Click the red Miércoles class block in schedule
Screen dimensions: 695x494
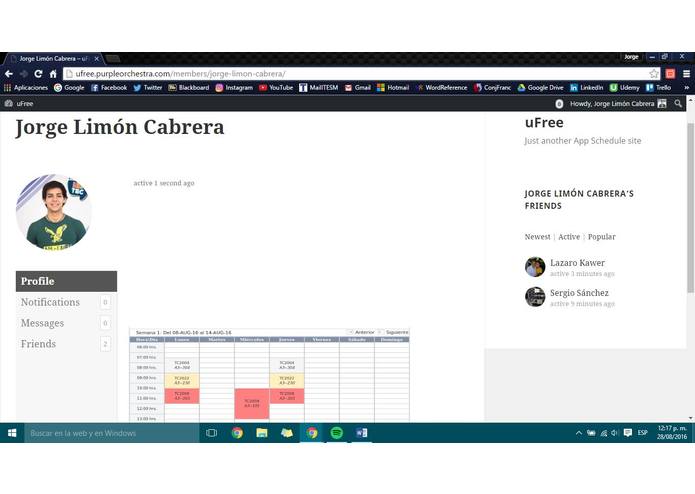[x=252, y=404]
